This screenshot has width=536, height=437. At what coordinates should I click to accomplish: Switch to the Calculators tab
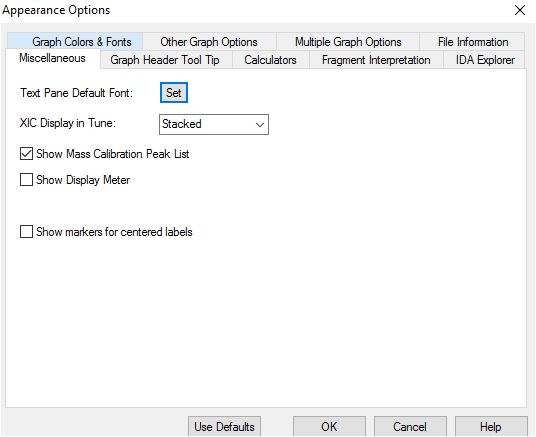[x=271, y=60]
